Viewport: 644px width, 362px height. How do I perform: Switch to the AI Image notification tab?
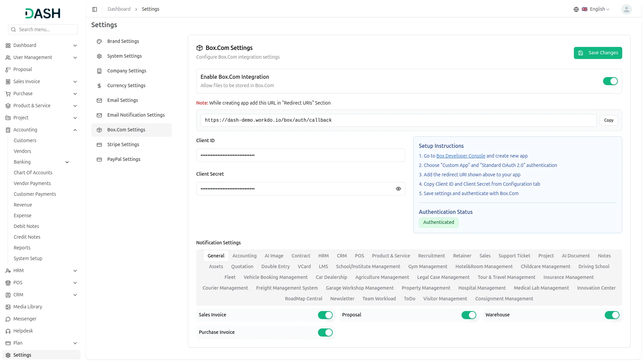[274, 256]
